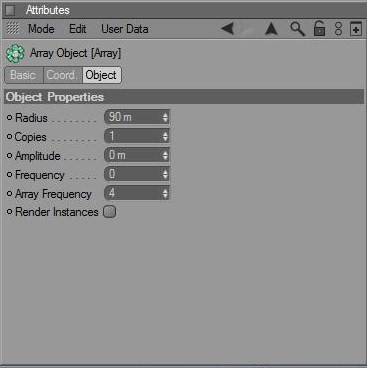This screenshot has width=367, height=368.
Task: Open the User Data menu
Action: [x=125, y=29]
